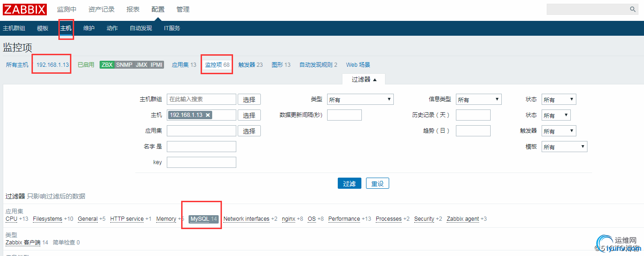644x256 pixels.
Task: Open the 类型 dropdown
Action: [x=360, y=99]
